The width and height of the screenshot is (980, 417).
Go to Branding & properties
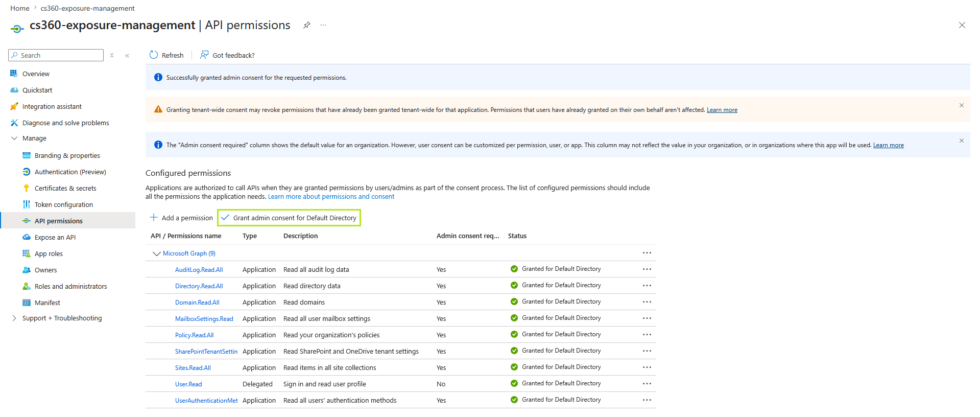[67, 155]
